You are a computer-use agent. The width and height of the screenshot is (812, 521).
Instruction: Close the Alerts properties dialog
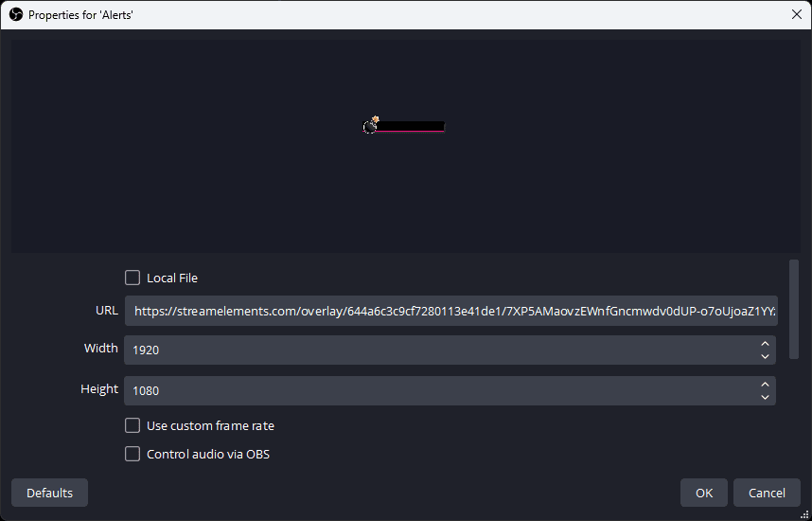tap(796, 15)
